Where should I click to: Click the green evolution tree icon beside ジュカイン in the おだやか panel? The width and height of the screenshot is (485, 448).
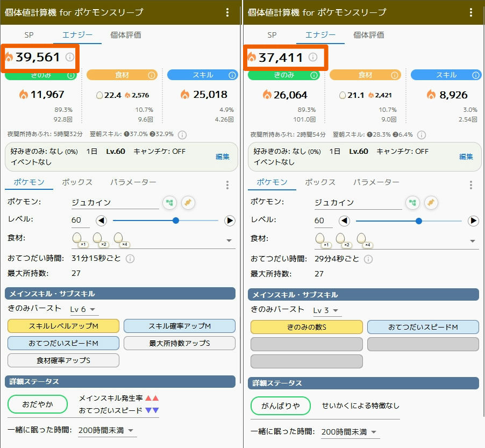click(x=170, y=203)
